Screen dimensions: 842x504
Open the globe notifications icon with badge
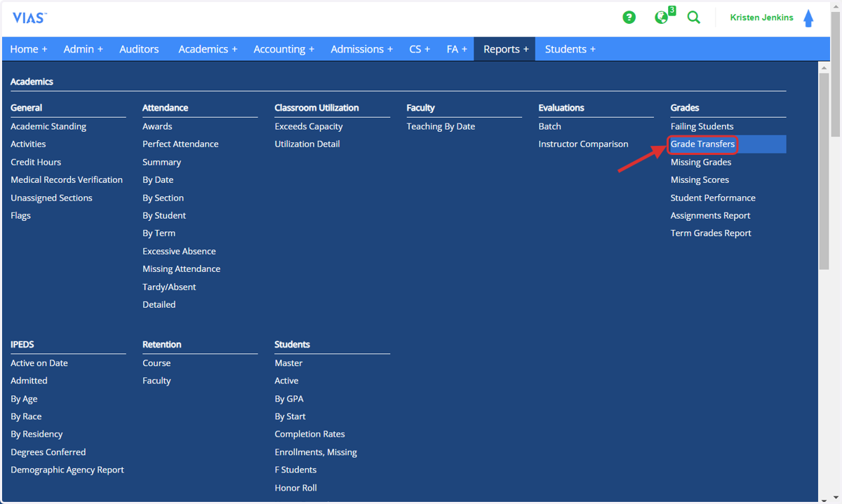[662, 17]
